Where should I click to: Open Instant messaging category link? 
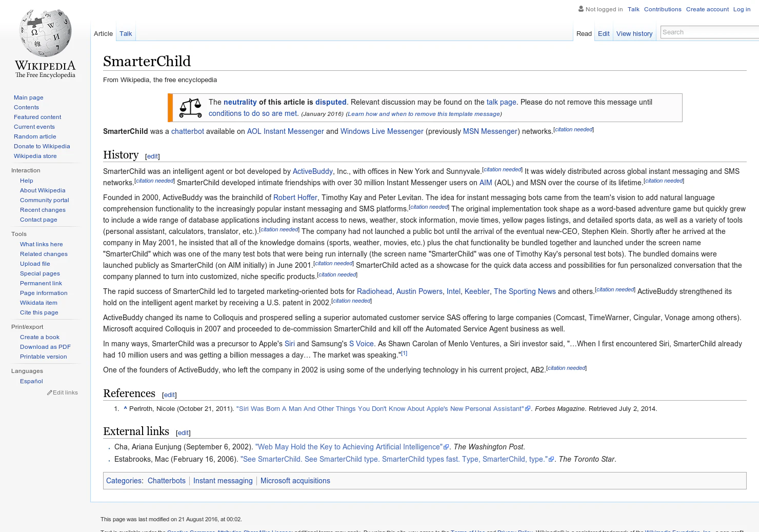click(x=223, y=481)
